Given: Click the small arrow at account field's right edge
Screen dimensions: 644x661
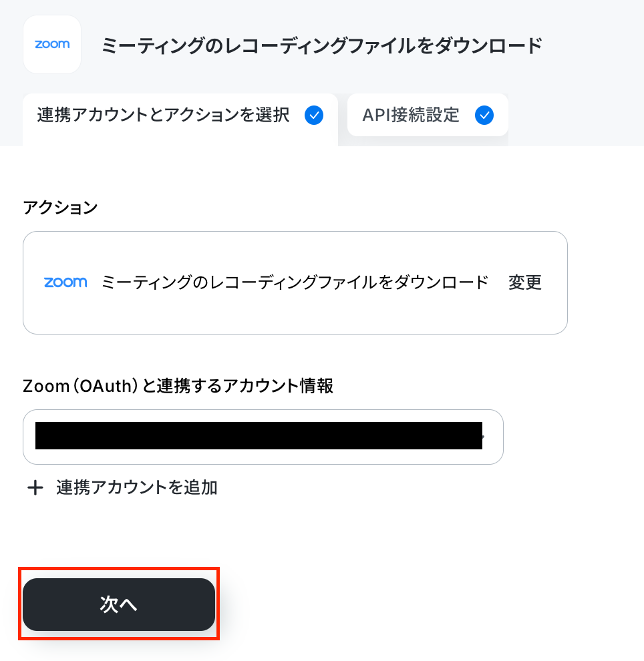Looking at the screenshot, I should click(x=483, y=437).
